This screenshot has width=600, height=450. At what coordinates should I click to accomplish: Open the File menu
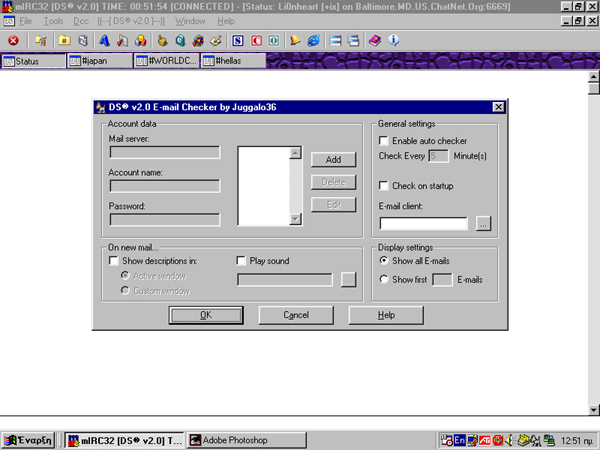click(26, 21)
